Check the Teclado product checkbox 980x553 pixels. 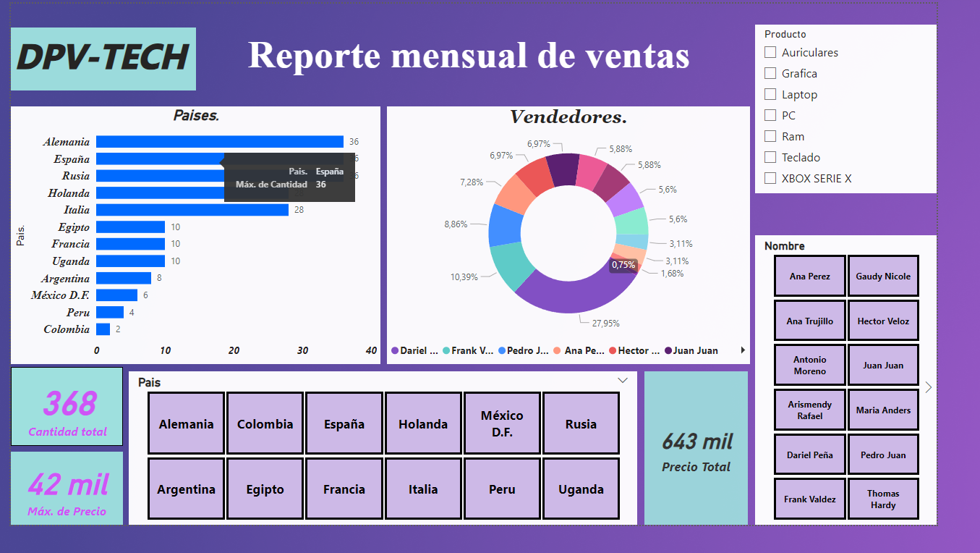770,157
